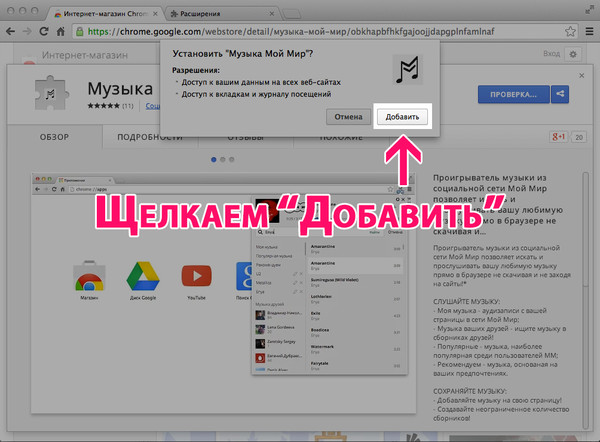Click the Добавить button

pos(402,117)
